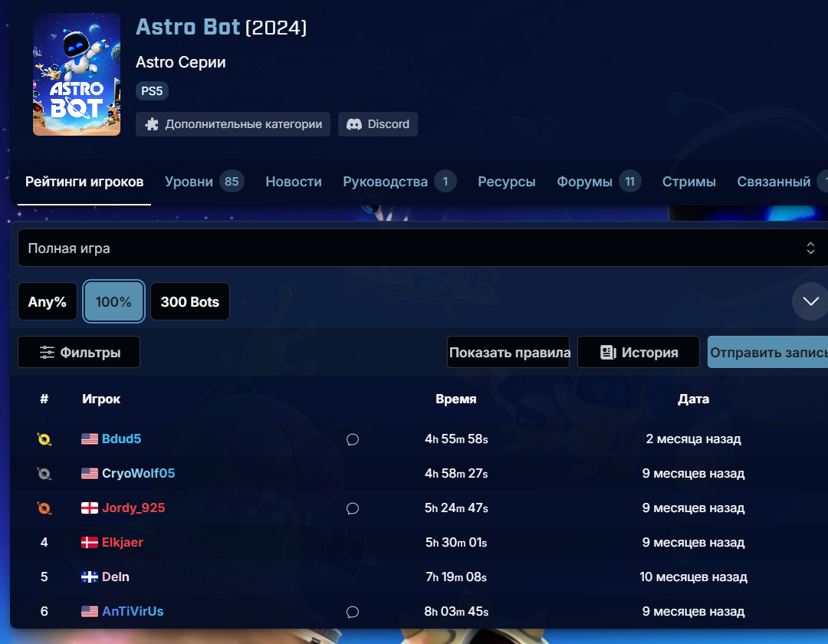Open player AnTiVirUs's profile

tap(133, 611)
